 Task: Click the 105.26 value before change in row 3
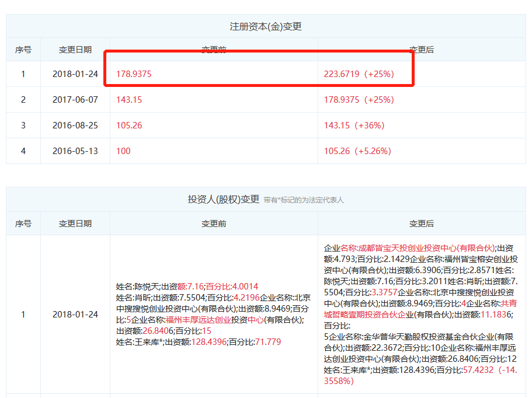pos(129,125)
